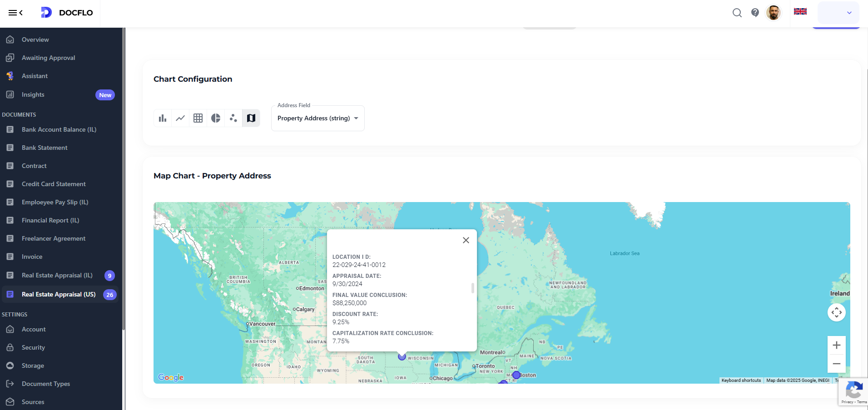
Task: Toggle the map chart type selection
Action: (x=251, y=118)
